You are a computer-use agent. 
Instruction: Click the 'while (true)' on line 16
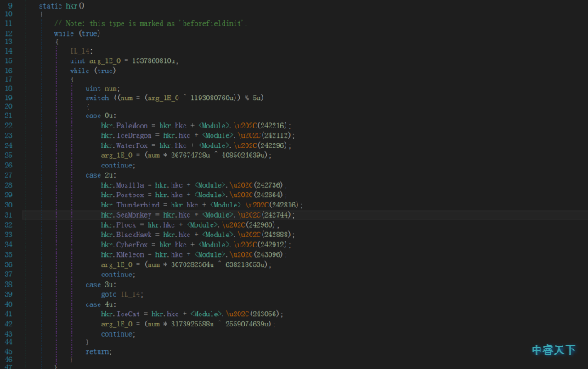click(93, 71)
